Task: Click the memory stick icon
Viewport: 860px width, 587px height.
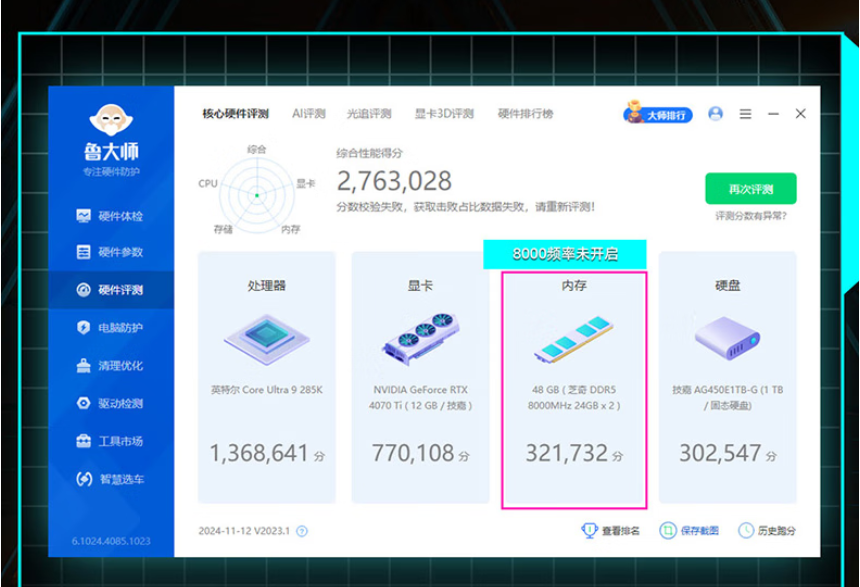Action: pos(573,339)
